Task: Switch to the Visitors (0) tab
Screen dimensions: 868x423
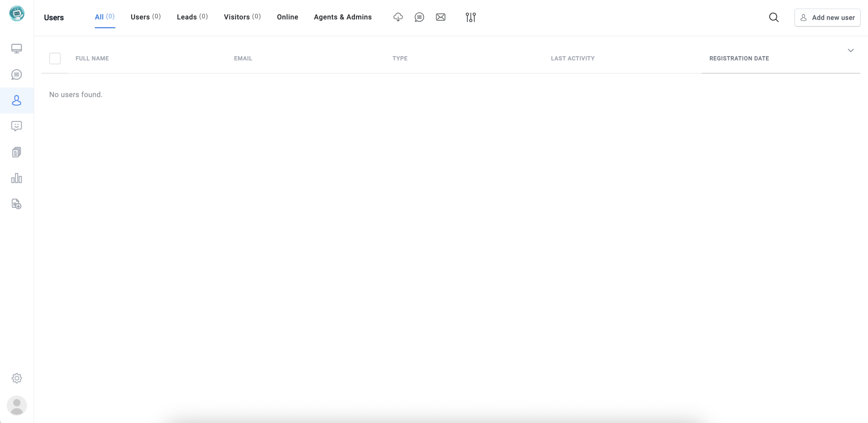Action: coord(242,17)
